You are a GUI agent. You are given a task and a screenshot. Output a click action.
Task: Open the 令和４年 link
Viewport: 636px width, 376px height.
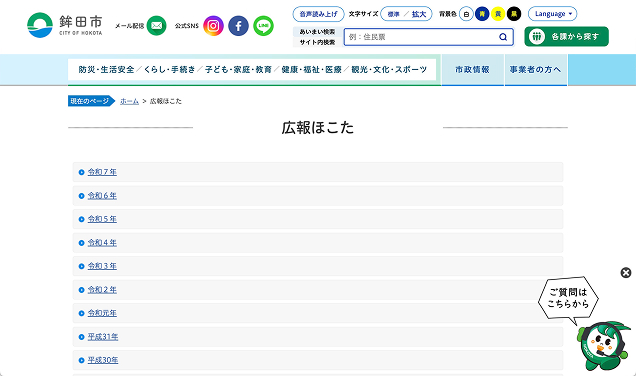102,243
